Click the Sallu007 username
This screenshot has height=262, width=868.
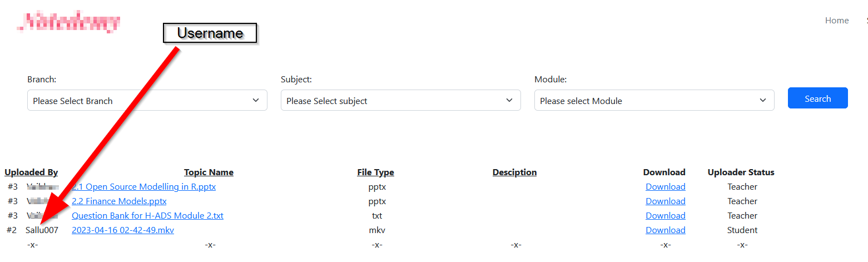(42, 230)
